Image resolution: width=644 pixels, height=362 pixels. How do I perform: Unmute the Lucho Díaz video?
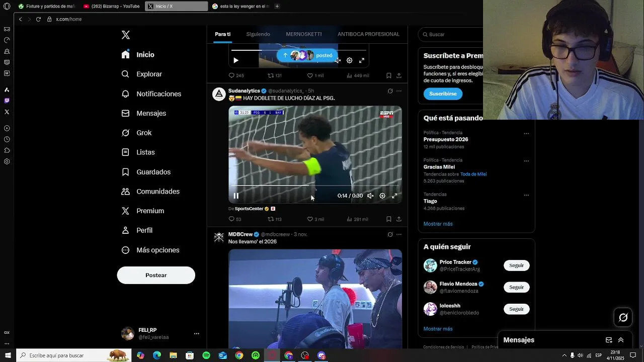click(x=370, y=196)
